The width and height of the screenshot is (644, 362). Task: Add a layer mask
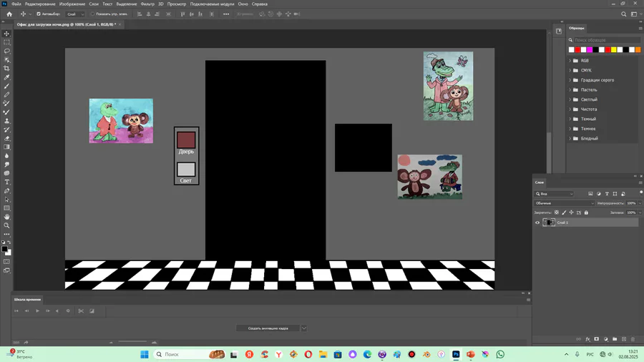click(x=596, y=339)
